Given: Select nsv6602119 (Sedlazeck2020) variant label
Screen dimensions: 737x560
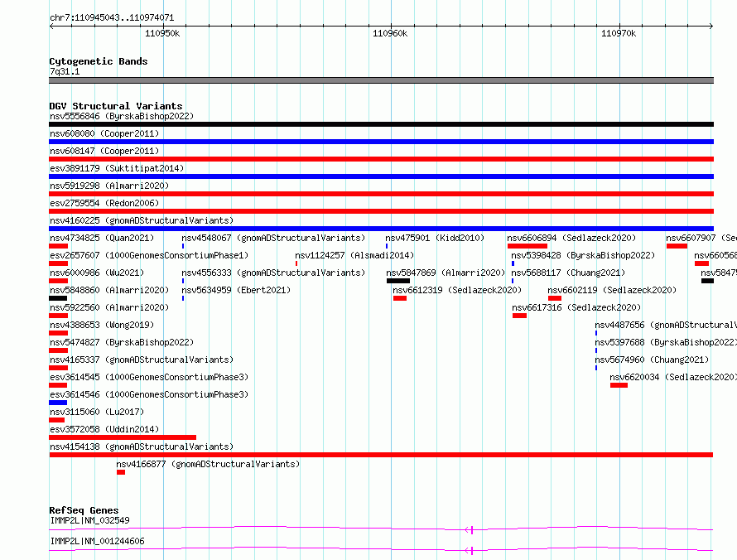Looking at the screenshot, I should (x=612, y=290).
